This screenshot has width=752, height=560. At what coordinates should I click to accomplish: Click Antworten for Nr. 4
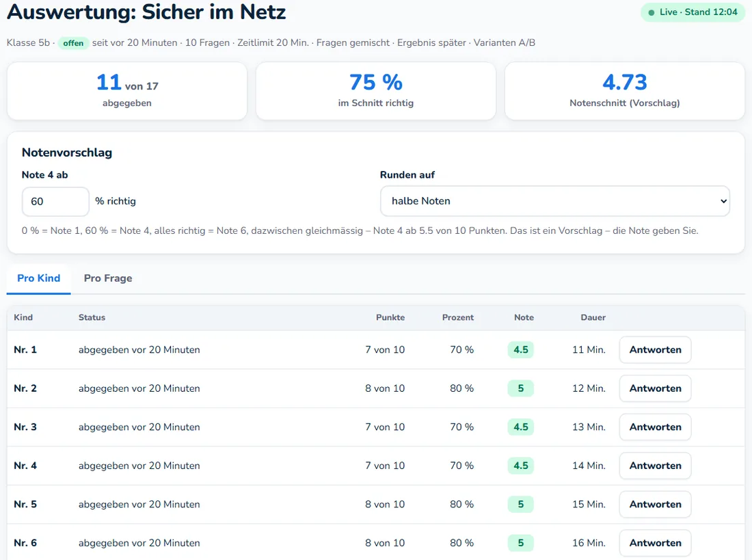[x=655, y=466]
